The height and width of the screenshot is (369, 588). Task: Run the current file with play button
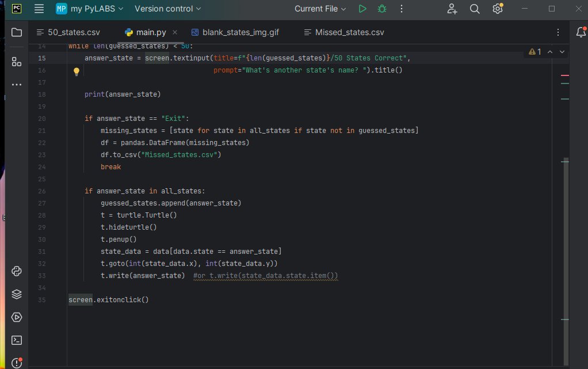tap(362, 9)
